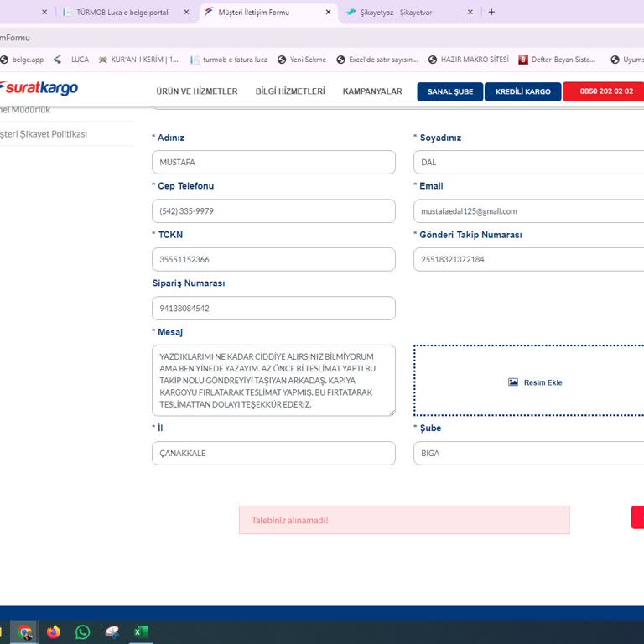Click the image icon in Resim Ekle
Viewport: 644px width, 644px height.
coord(513,382)
